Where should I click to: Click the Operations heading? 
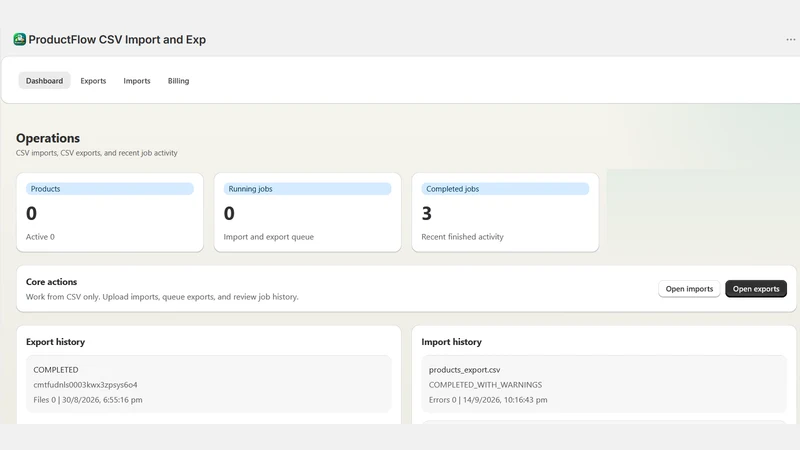(x=48, y=138)
